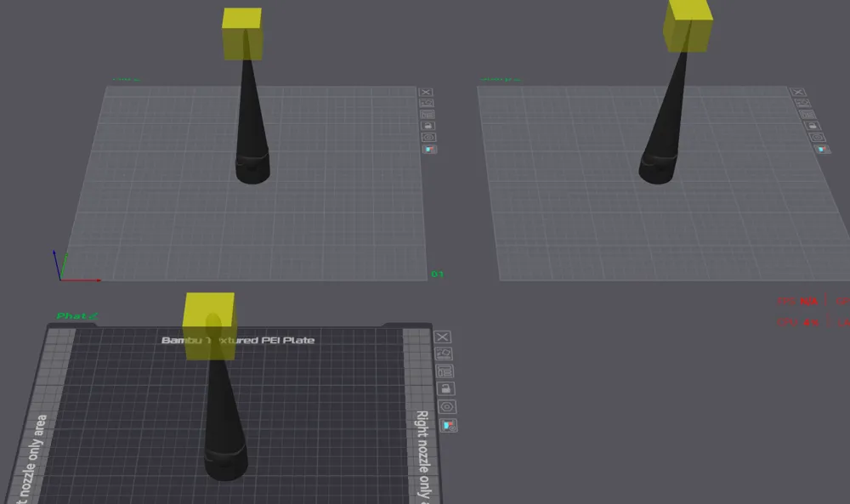Toggle the lock on the right-hand plate
850x504 pixels.
point(812,126)
